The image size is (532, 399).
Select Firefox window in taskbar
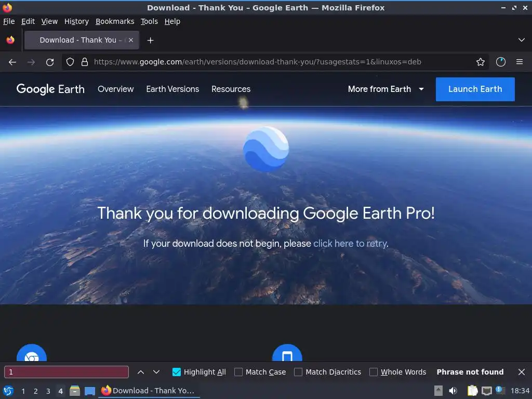pyautogui.click(x=149, y=391)
